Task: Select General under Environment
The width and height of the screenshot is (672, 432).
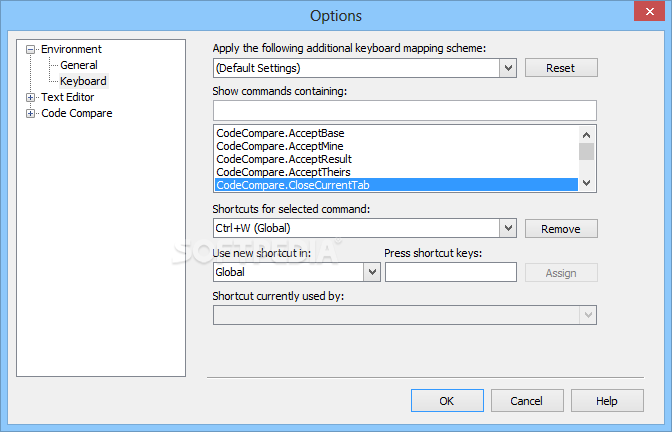Action: (x=79, y=65)
